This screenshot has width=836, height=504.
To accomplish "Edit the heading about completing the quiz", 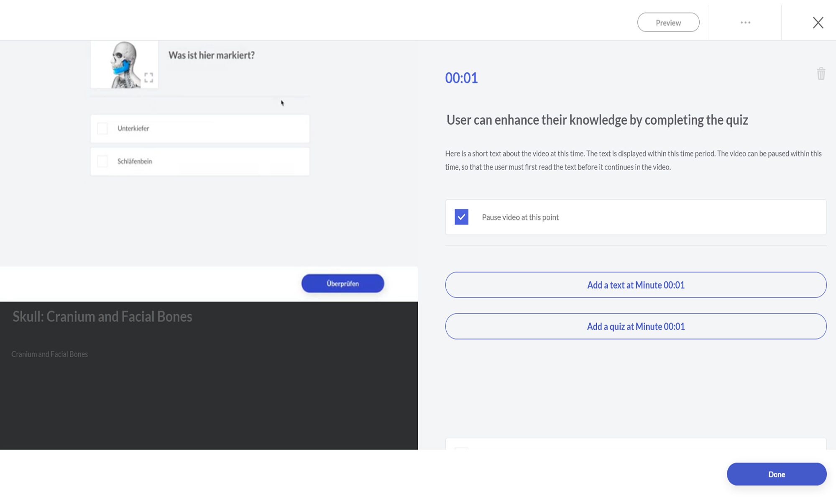I will click(x=597, y=120).
